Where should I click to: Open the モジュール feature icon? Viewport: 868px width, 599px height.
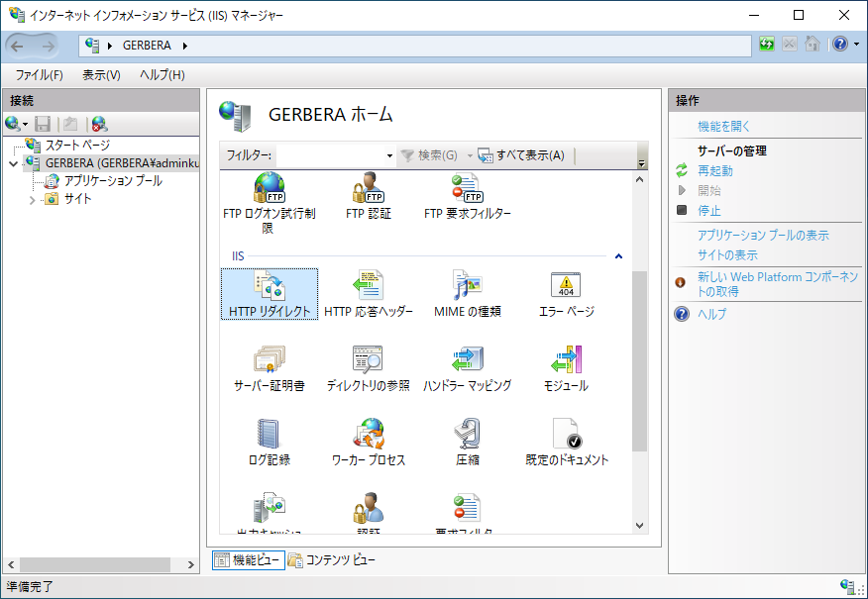566,367
